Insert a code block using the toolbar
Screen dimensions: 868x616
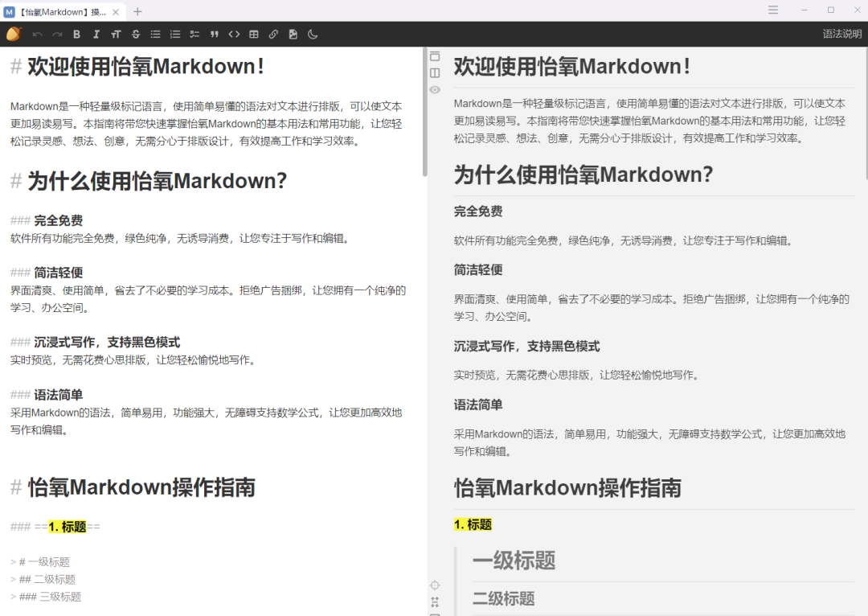pyautogui.click(x=234, y=34)
